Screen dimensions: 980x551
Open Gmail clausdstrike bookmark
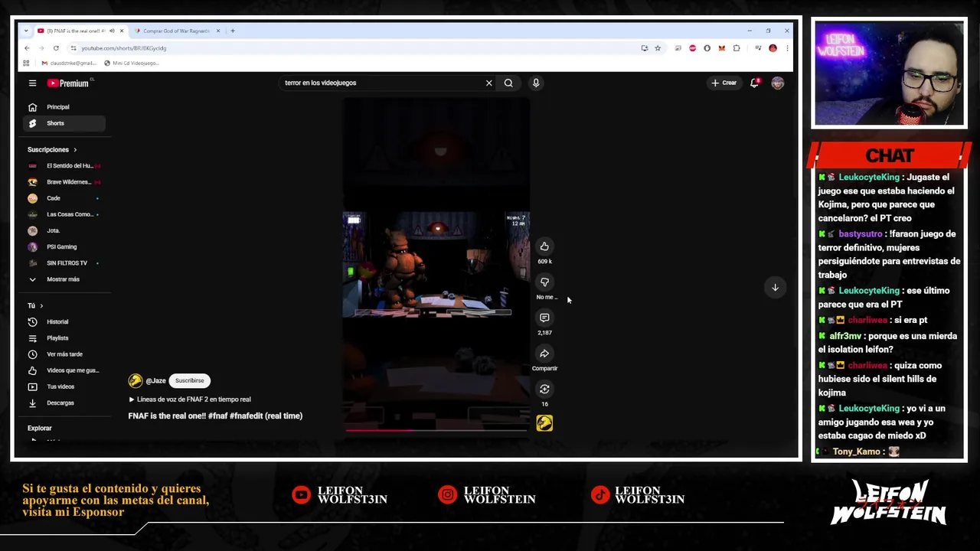(x=69, y=63)
